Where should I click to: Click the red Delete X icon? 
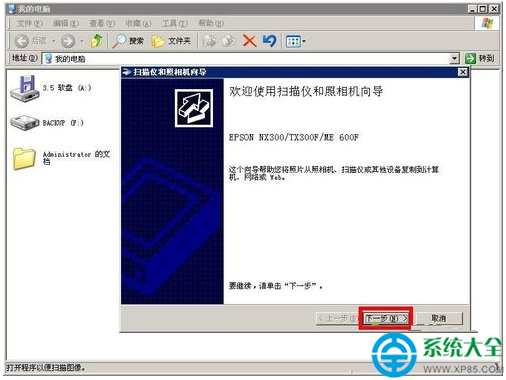(x=249, y=41)
